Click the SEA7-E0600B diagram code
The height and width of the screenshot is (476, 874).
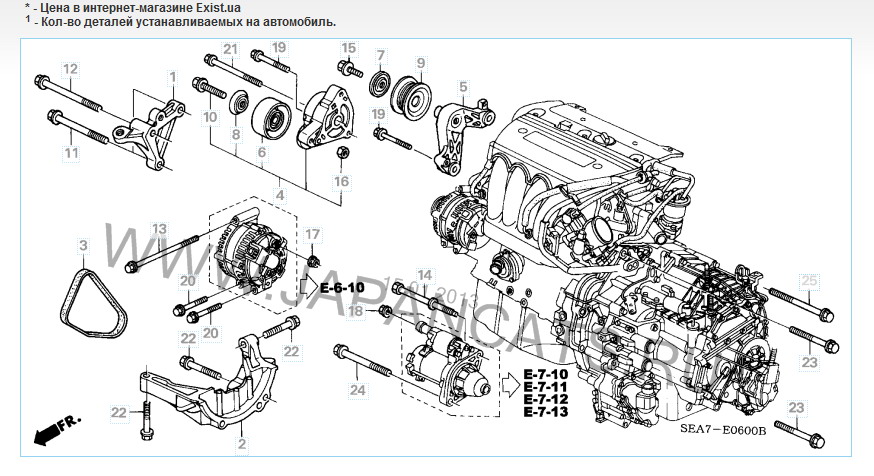coord(723,430)
